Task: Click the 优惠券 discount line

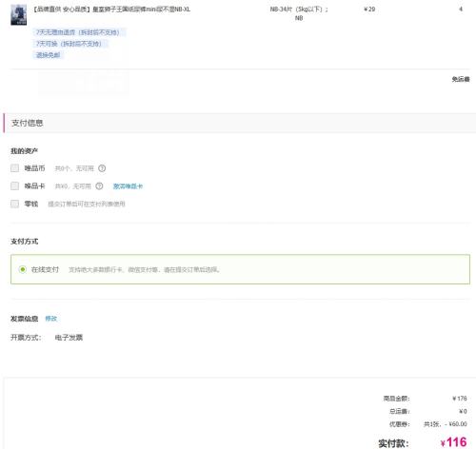Action: pos(427,424)
